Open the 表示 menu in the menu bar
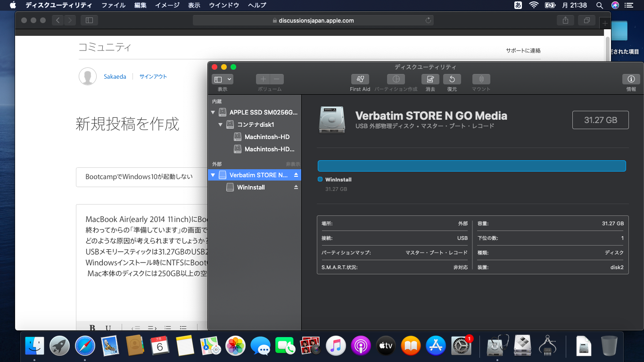The width and height of the screenshot is (644, 362). point(194,5)
